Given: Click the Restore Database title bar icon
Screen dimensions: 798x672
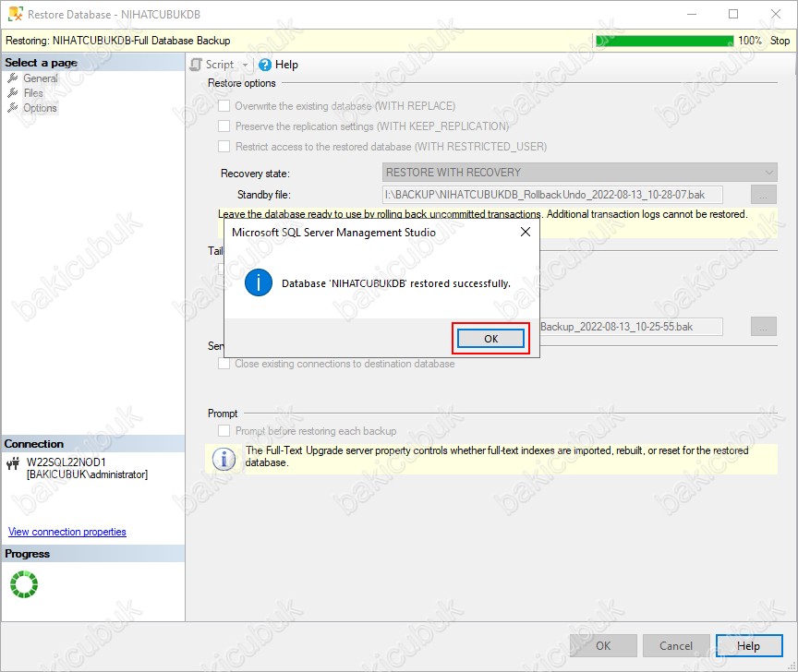Looking at the screenshot, I should click(x=16, y=14).
